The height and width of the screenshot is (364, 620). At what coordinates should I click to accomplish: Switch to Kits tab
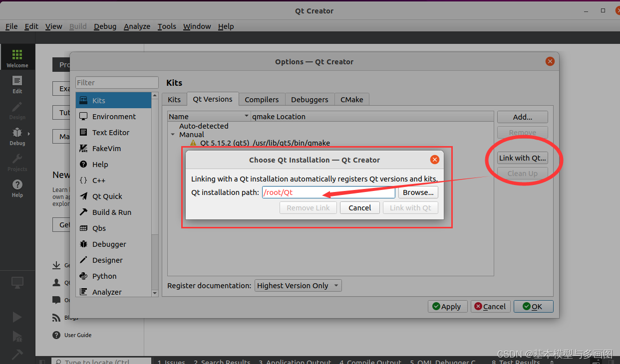(x=174, y=99)
